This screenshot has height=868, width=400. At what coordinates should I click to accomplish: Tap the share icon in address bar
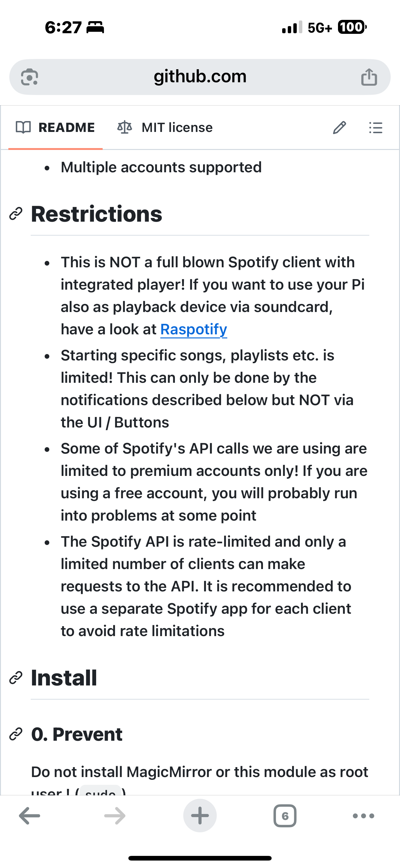369,77
